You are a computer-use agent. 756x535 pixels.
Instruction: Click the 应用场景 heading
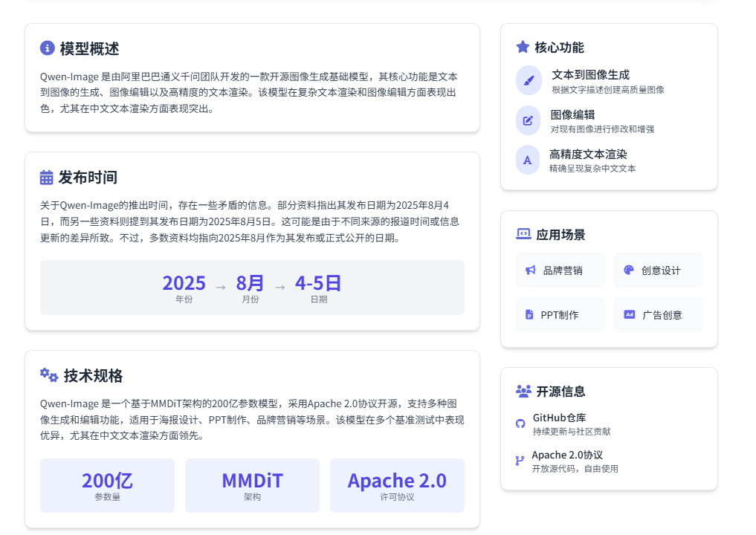560,235
